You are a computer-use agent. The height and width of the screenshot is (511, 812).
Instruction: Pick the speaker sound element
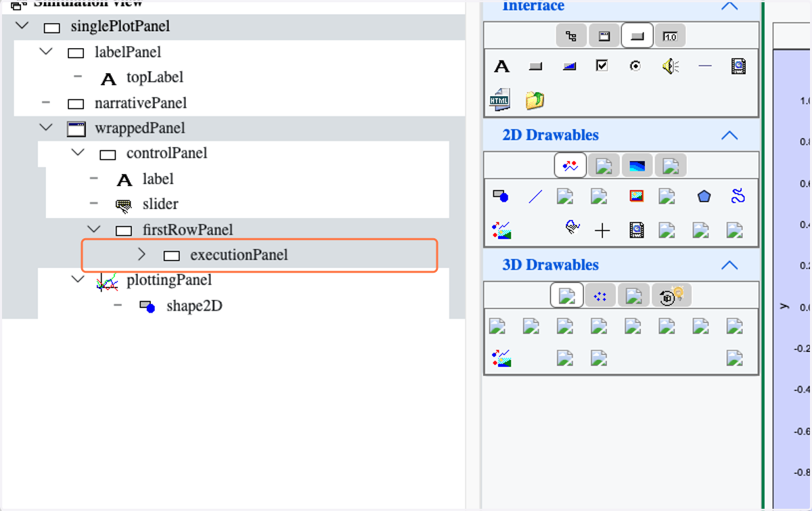pyautogui.click(x=671, y=66)
